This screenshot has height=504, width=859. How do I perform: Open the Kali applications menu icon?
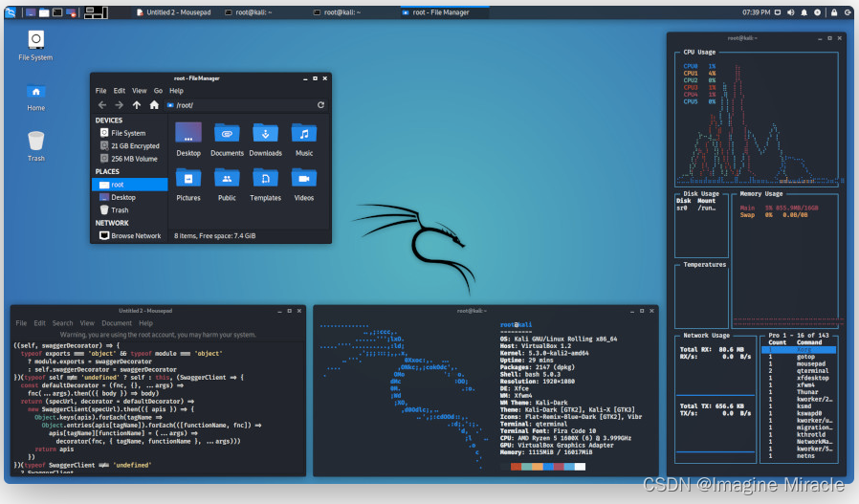11,12
